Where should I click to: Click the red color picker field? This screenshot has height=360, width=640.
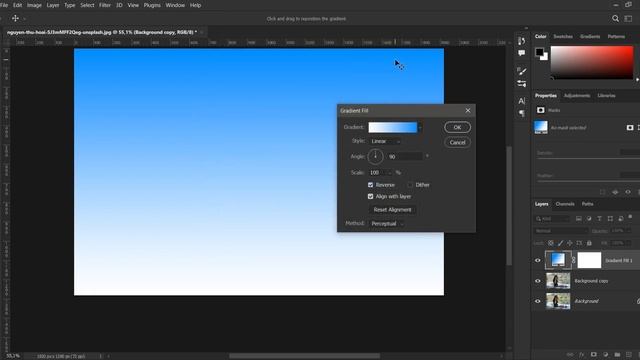tap(592, 62)
